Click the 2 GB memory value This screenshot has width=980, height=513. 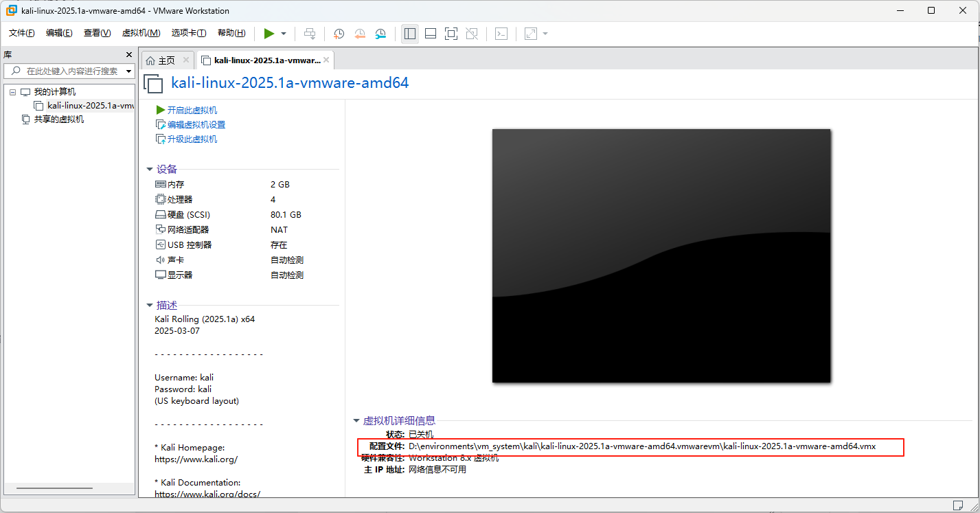[x=280, y=185]
